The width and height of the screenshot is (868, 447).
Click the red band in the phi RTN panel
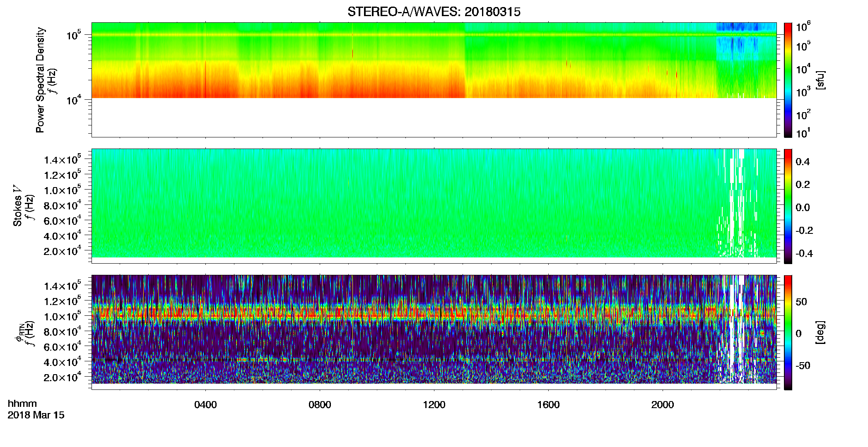click(434, 313)
